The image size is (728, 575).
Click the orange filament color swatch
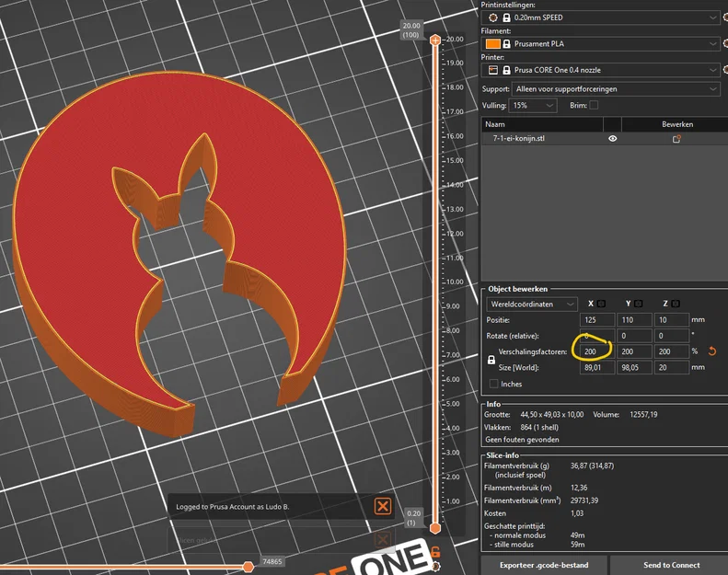pos(492,43)
